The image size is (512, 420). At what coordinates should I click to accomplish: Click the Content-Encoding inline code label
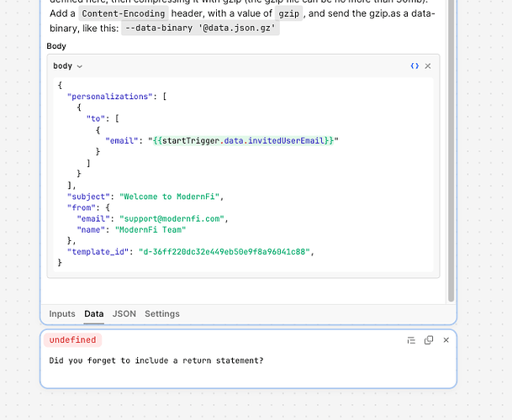coord(123,13)
